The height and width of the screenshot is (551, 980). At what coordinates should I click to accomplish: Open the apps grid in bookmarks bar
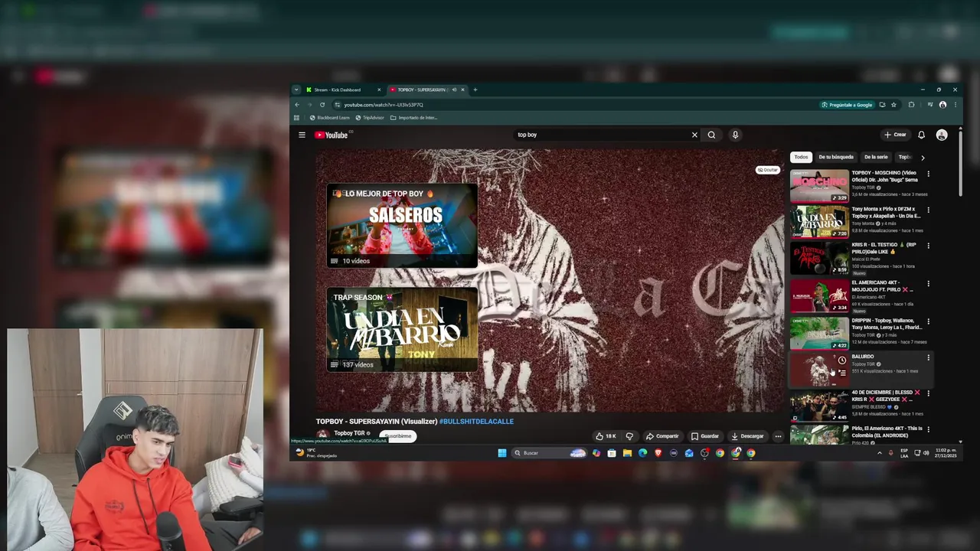(x=296, y=118)
